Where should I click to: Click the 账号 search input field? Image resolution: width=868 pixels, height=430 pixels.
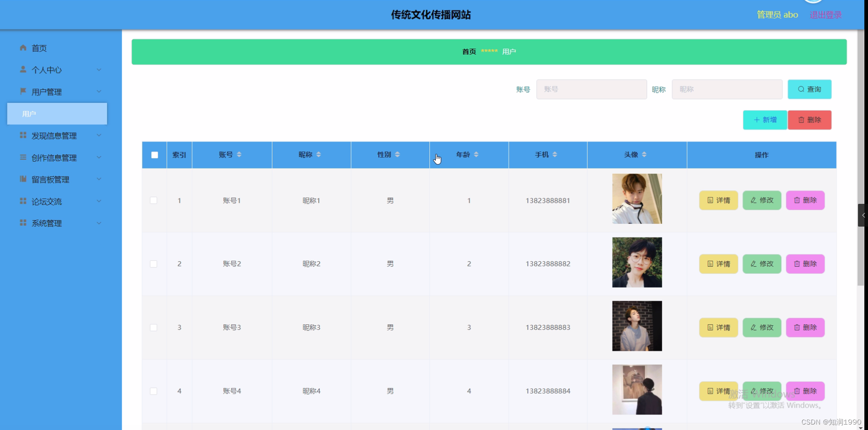click(x=591, y=89)
